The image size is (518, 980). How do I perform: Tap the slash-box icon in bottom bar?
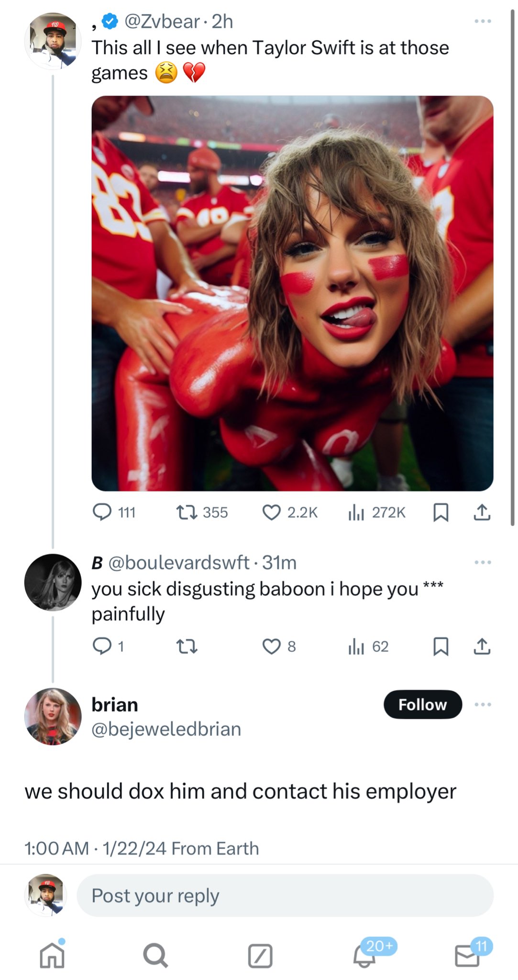tap(260, 956)
